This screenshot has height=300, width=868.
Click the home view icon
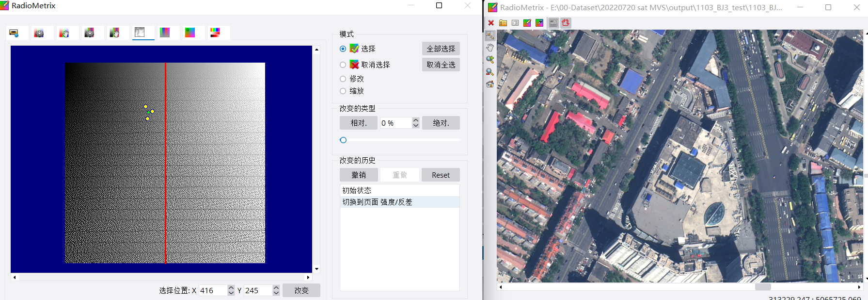490,84
